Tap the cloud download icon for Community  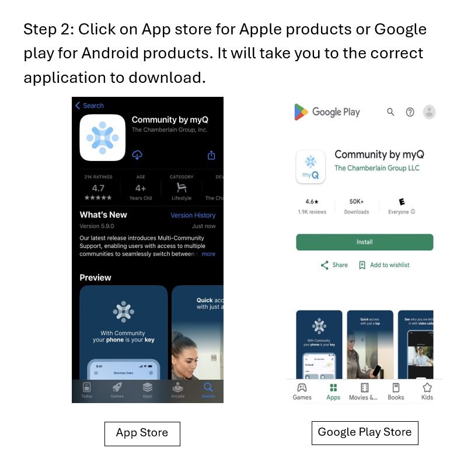137,155
